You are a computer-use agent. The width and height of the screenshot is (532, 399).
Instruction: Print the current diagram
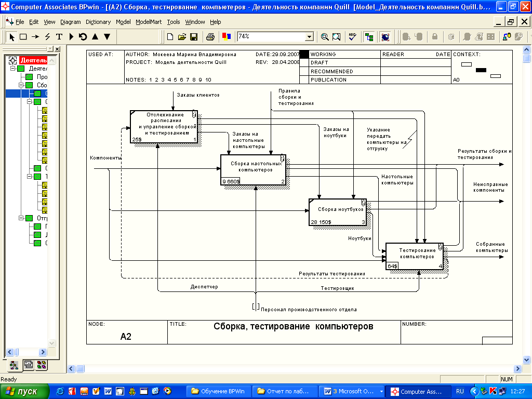tap(210, 37)
